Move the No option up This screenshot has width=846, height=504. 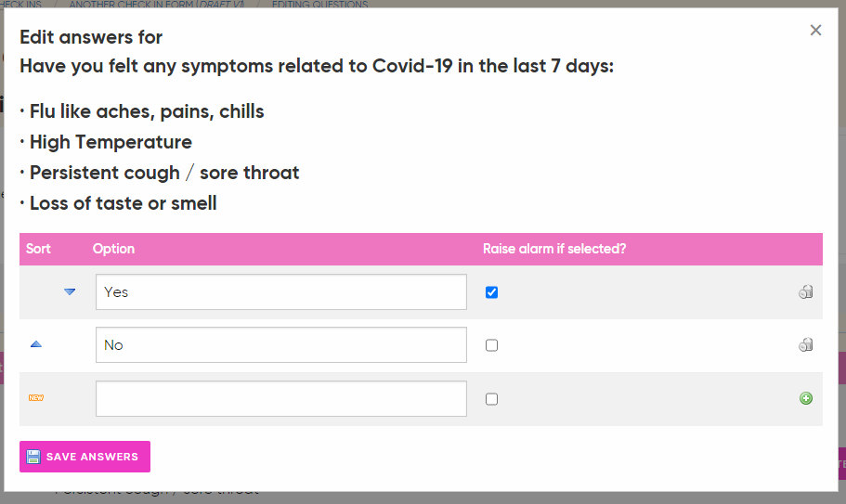36,344
